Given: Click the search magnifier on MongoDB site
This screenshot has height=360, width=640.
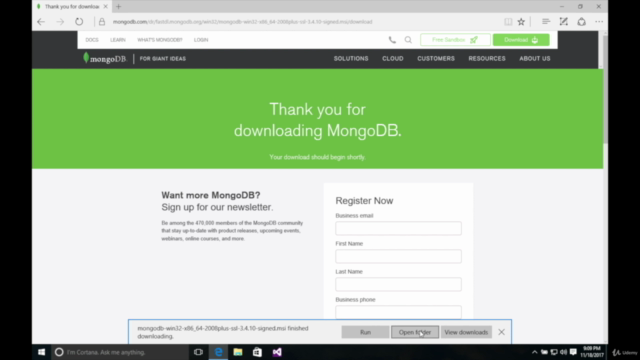Looking at the screenshot, I should click(x=408, y=40).
